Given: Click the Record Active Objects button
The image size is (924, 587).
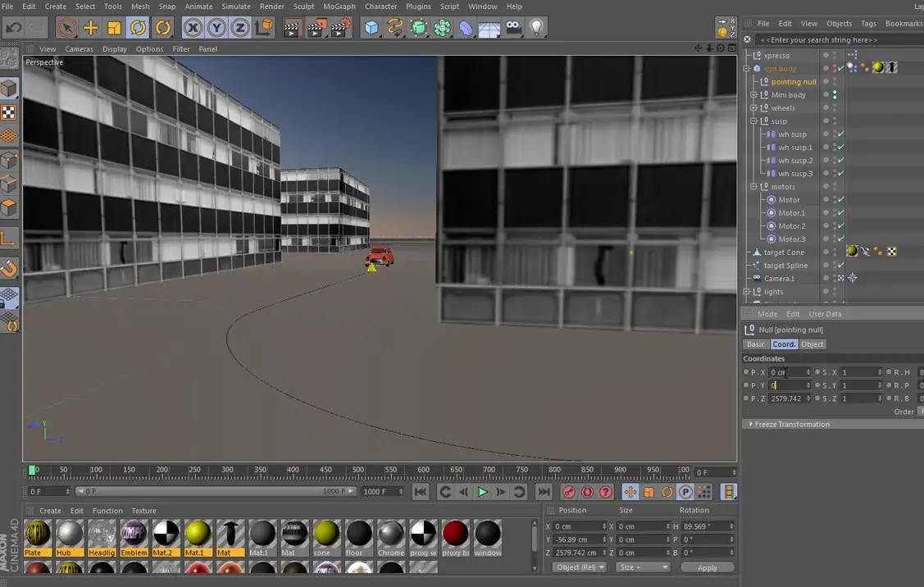Looking at the screenshot, I should 569,492.
